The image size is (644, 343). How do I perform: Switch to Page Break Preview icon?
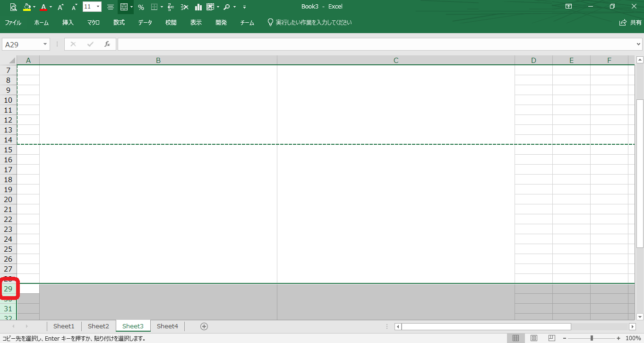551,338
